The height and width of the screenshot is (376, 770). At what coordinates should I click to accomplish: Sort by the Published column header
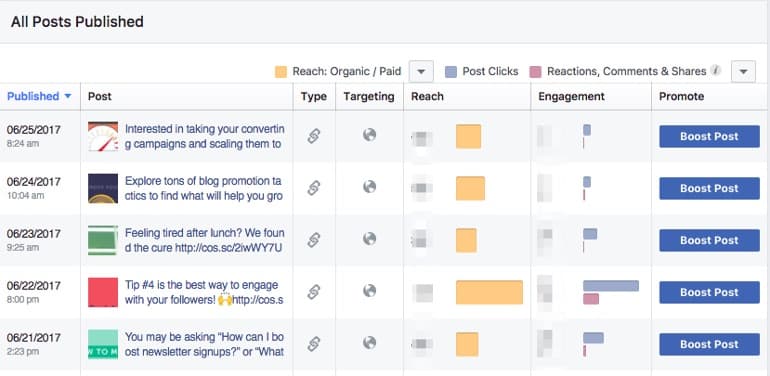[x=39, y=96]
